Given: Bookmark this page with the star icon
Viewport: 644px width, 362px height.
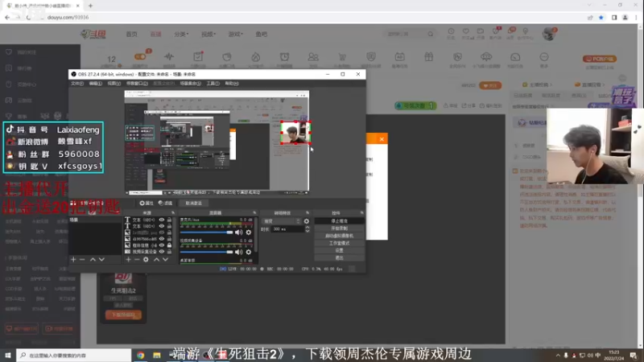Looking at the screenshot, I should tap(601, 17).
